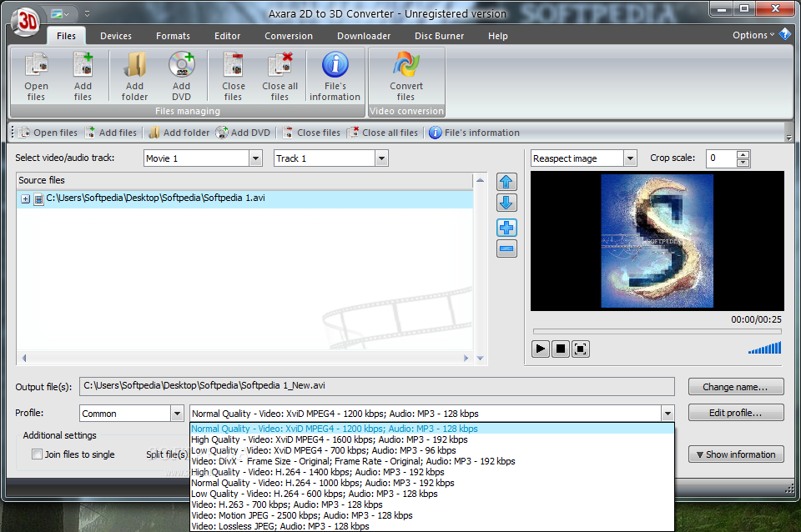Select Low Quality XviD MPEG4 700 kbps
Viewport: 801px width, 532px height.
tap(431, 450)
